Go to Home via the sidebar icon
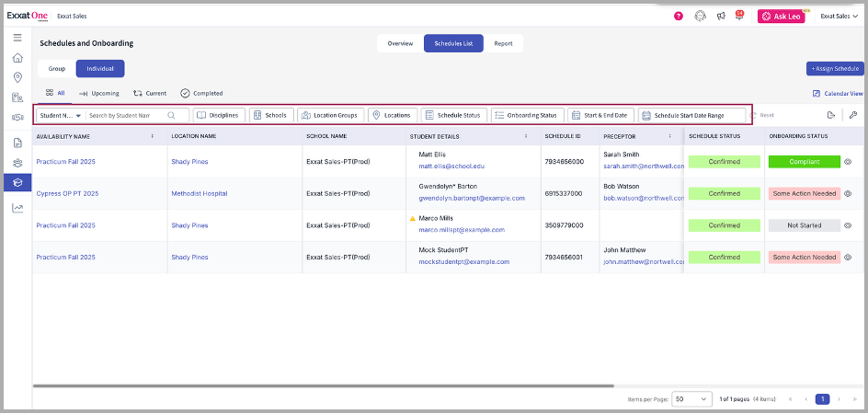868x414 pixels. click(x=17, y=58)
